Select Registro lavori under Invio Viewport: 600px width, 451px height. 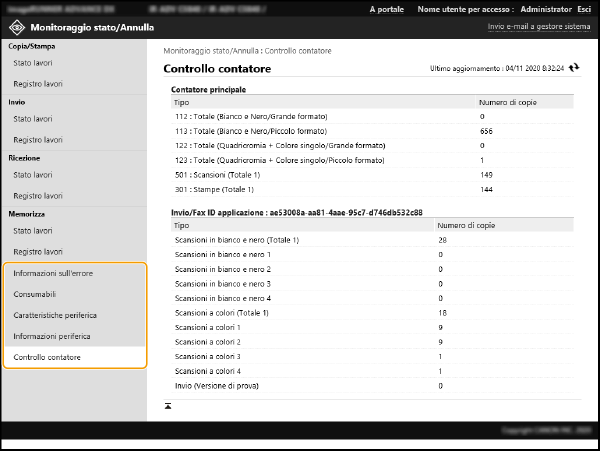coord(38,140)
